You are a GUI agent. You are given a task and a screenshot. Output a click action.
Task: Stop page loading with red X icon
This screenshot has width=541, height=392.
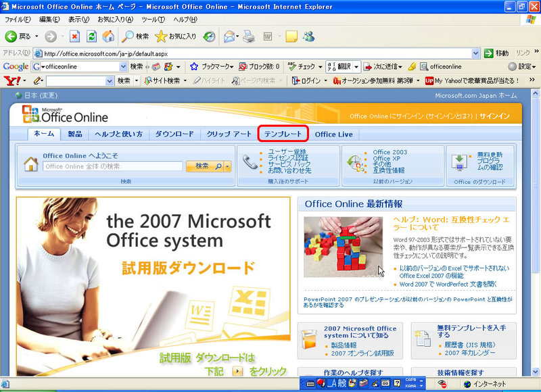coord(74,36)
